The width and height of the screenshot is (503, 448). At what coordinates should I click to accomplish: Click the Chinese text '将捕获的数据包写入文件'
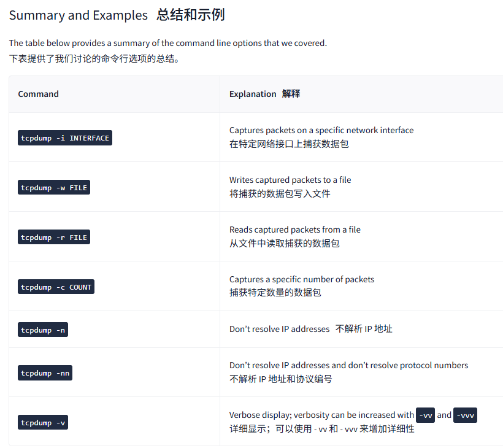[280, 194]
